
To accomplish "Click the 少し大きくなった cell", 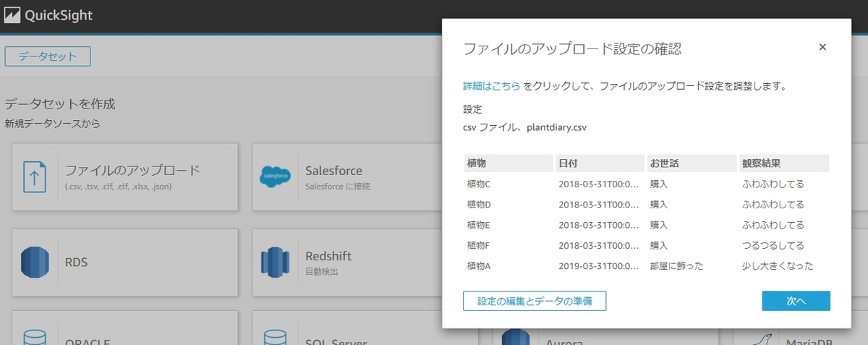I will 778,266.
